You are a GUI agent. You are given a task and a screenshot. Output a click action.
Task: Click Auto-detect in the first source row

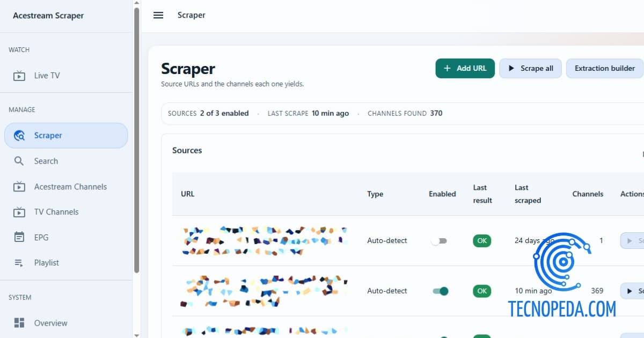click(x=387, y=241)
